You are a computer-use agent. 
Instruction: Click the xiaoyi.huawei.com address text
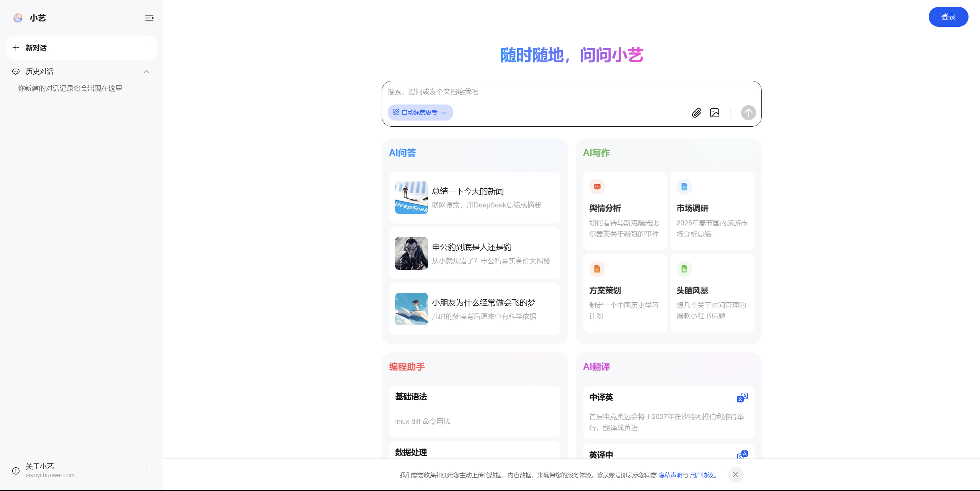pyautogui.click(x=50, y=475)
